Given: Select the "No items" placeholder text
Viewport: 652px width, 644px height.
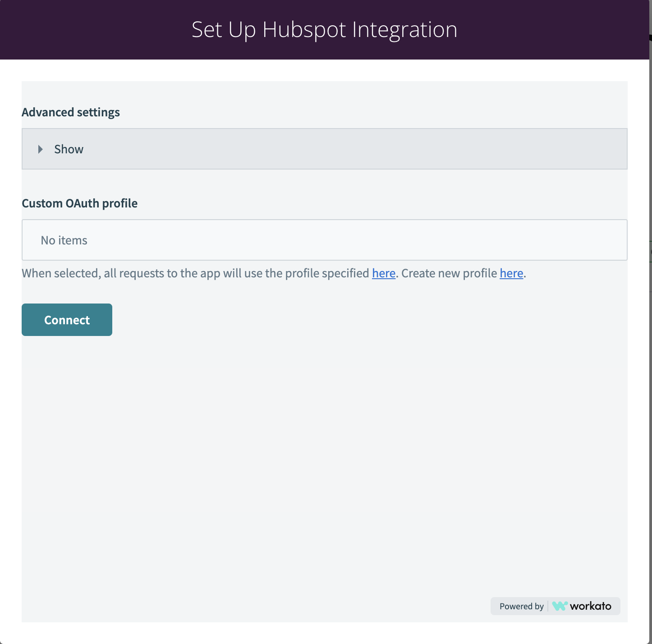Looking at the screenshot, I should 64,240.
